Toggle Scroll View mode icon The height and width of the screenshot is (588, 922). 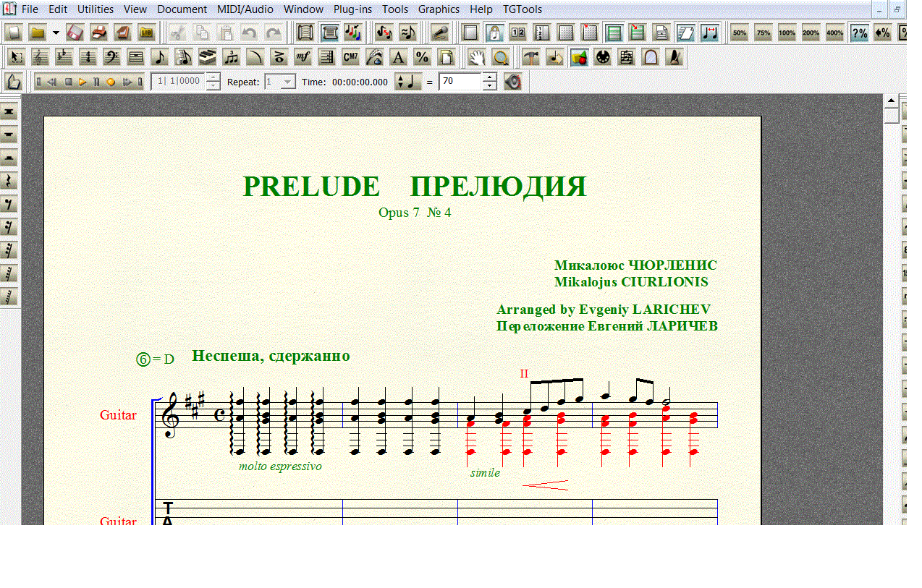[305, 33]
